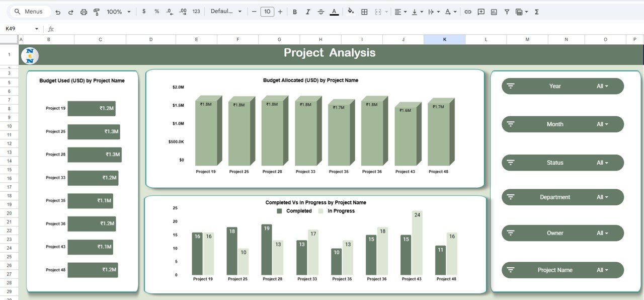The height and width of the screenshot is (300, 644).
Task: Toggle italic formatting
Action: [307, 11]
